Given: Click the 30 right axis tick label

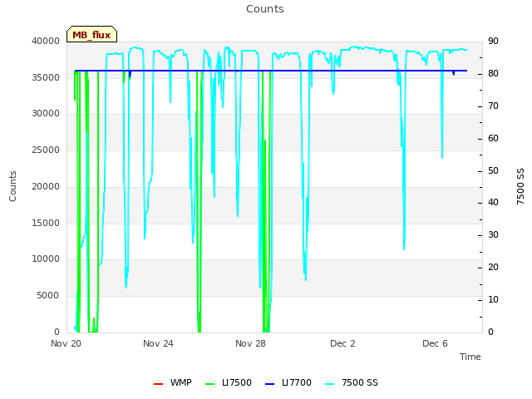Looking at the screenshot, I should pos(493,234).
